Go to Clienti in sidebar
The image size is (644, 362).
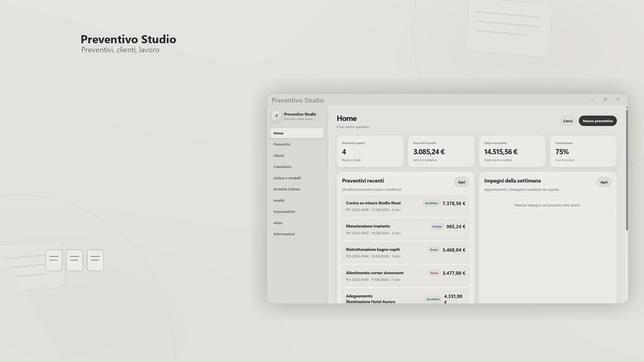coord(297,156)
